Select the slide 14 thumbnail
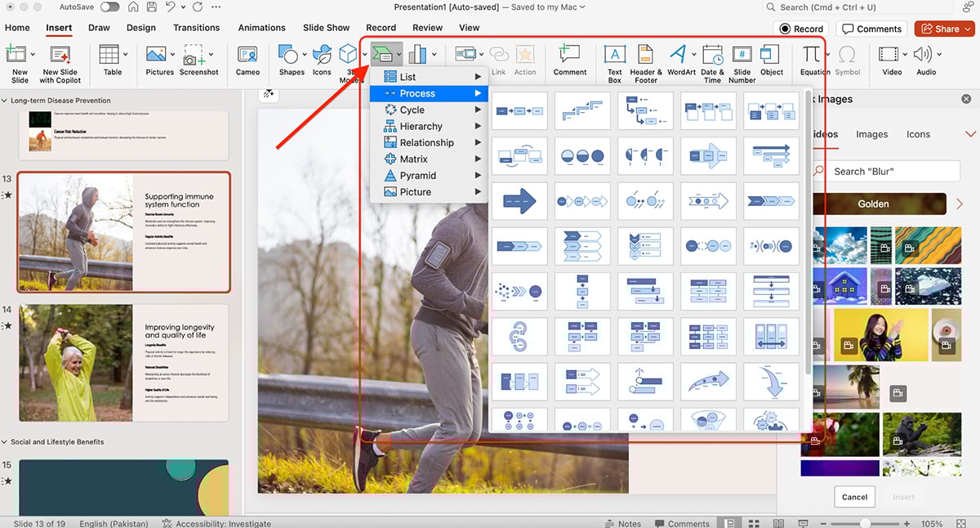The height and width of the screenshot is (528, 980). 122,363
